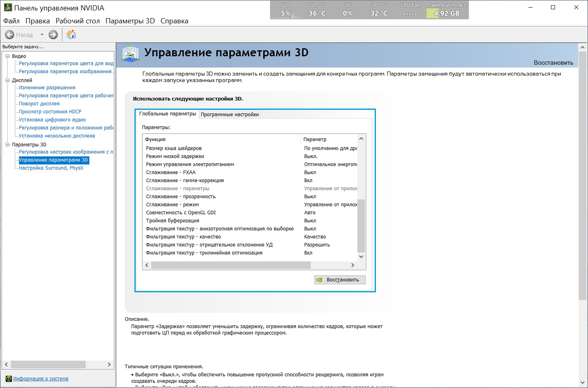The height and width of the screenshot is (388, 588).
Task: Select the Сглаживание - режим row
Action: point(250,205)
